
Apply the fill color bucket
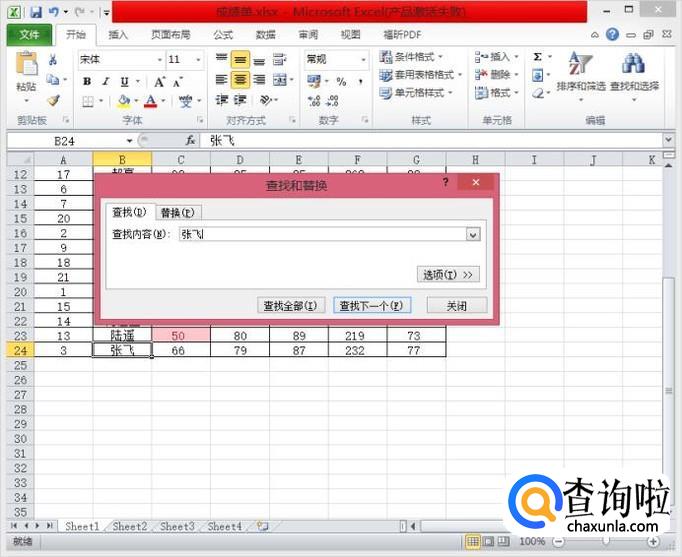(x=124, y=101)
